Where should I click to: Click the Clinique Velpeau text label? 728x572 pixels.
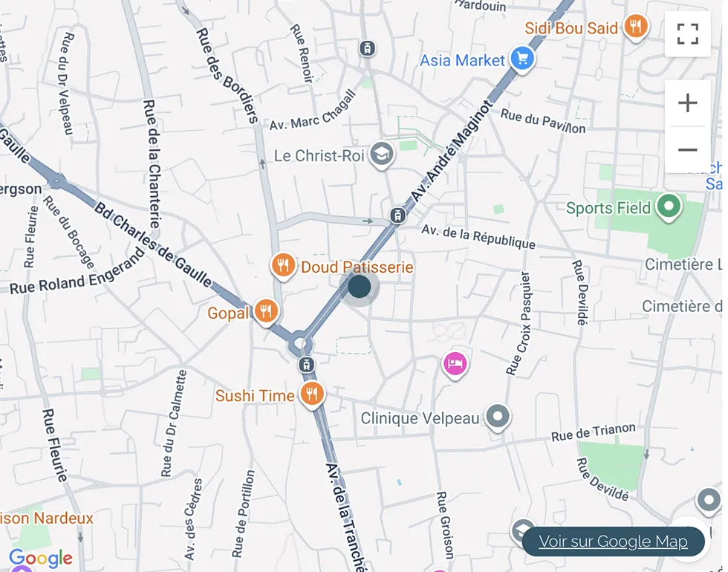coord(420,418)
